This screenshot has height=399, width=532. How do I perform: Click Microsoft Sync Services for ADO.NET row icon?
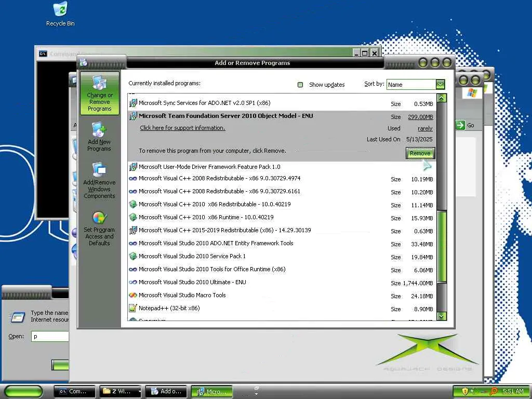coord(133,103)
